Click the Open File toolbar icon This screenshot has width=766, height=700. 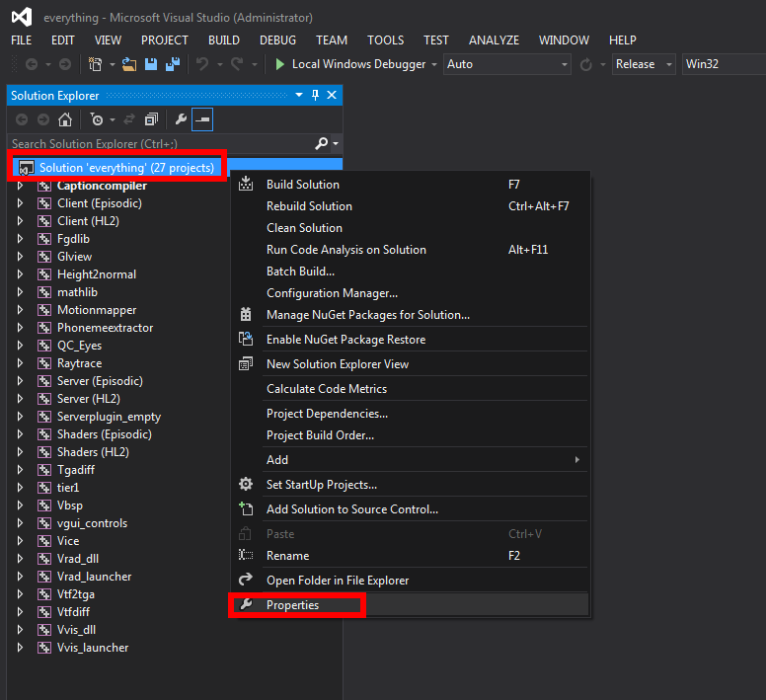coord(129,64)
